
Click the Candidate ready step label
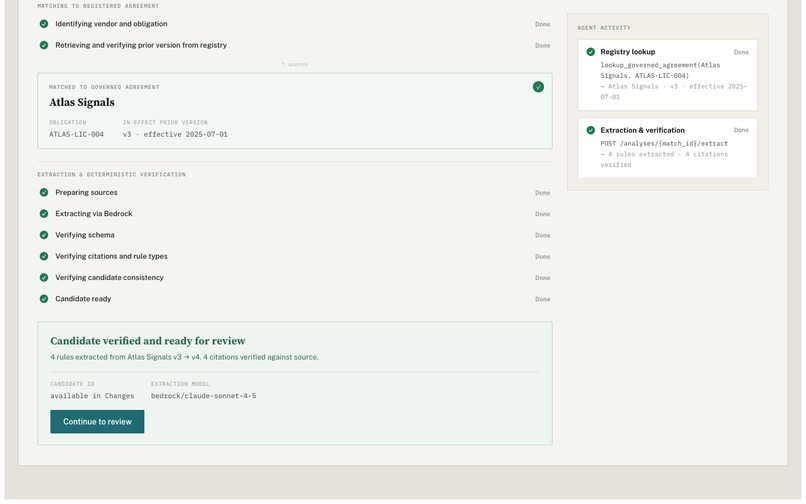pyautogui.click(x=83, y=298)
